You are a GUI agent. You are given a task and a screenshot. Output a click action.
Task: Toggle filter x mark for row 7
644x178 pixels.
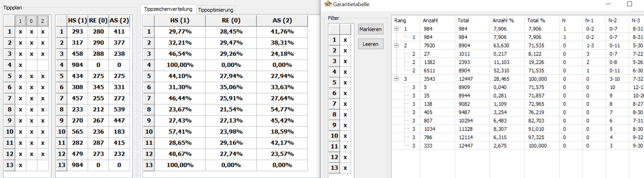pos(345,104)
